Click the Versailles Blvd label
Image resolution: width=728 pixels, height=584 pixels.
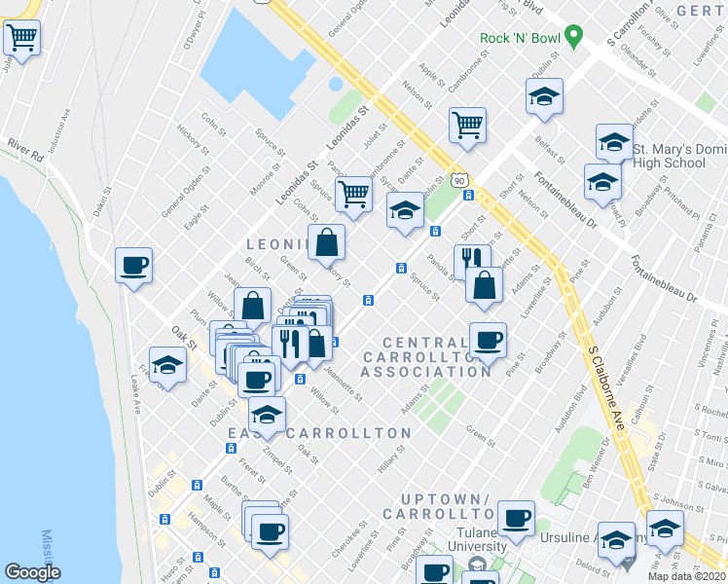point(631,360)
